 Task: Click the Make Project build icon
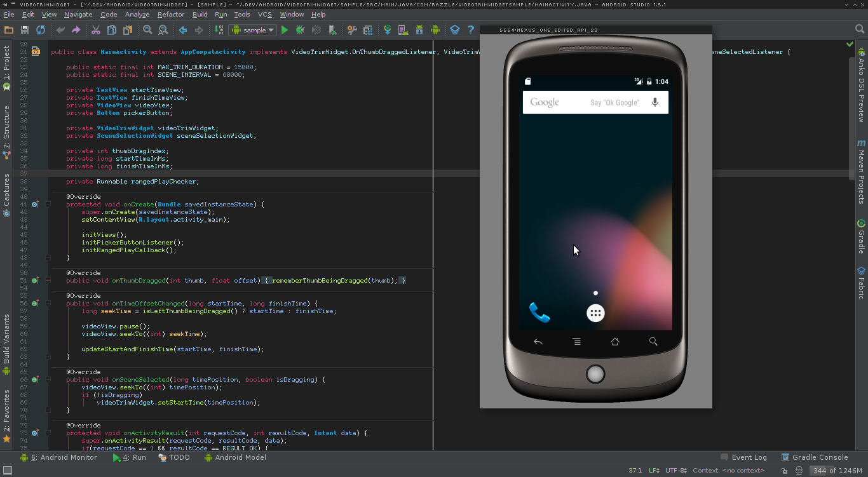pos(219,30)
